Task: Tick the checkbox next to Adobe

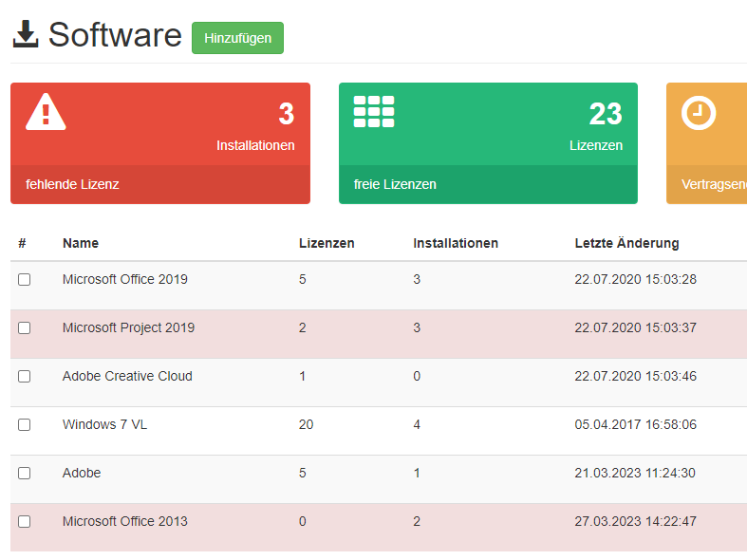Action: pos(25,474)
